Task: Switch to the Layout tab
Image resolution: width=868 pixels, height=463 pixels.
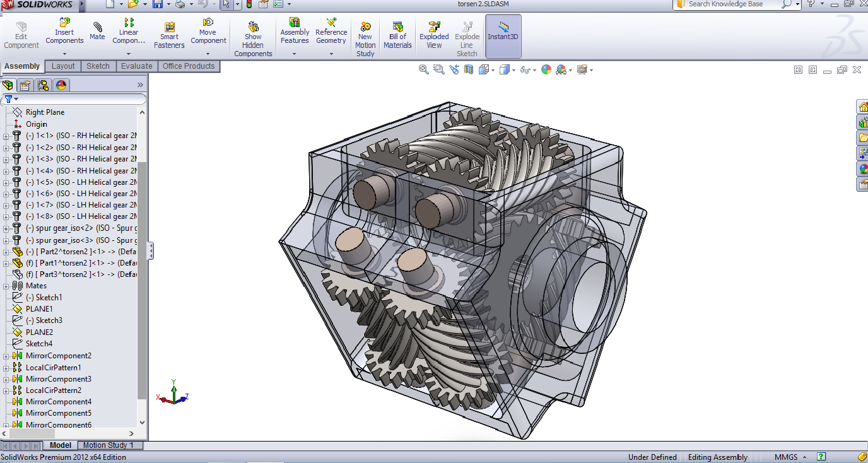Action: [x=63, y=66]
